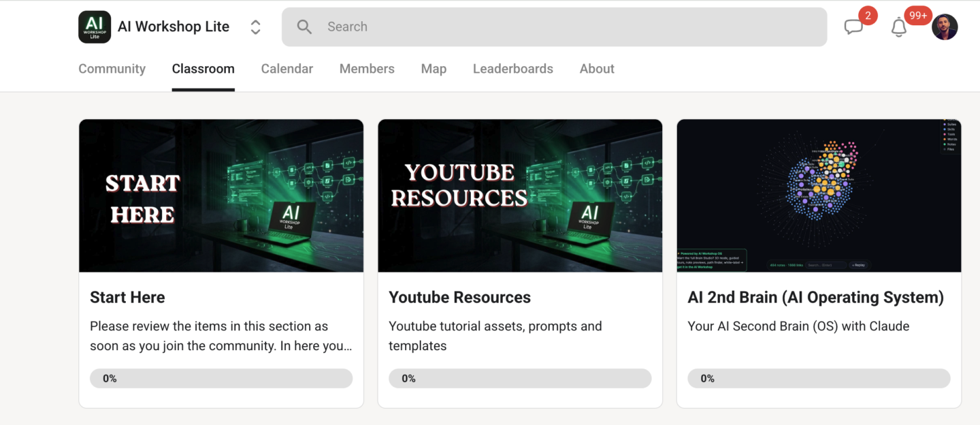
Task: Click the AI Workshop Lite group name
Action: 174,27
